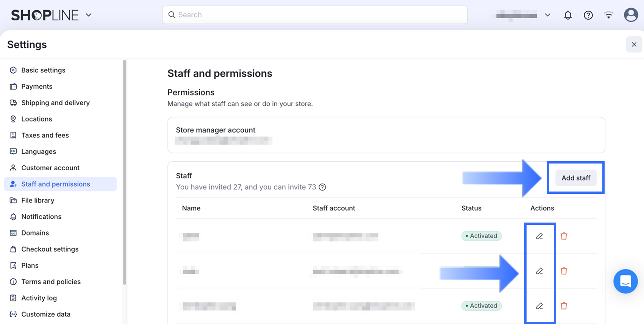Click trash icon in second staff row
Viewport: 644px width, 324px height.
pyautogui.click(x=564, y=271)
